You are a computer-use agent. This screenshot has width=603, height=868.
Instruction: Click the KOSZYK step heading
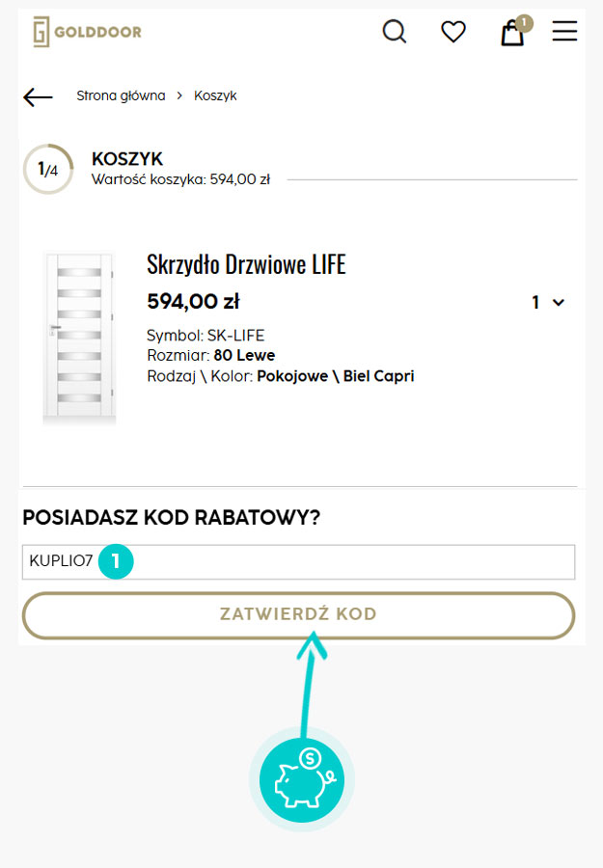pyautogui.click(x=127, y=159)
